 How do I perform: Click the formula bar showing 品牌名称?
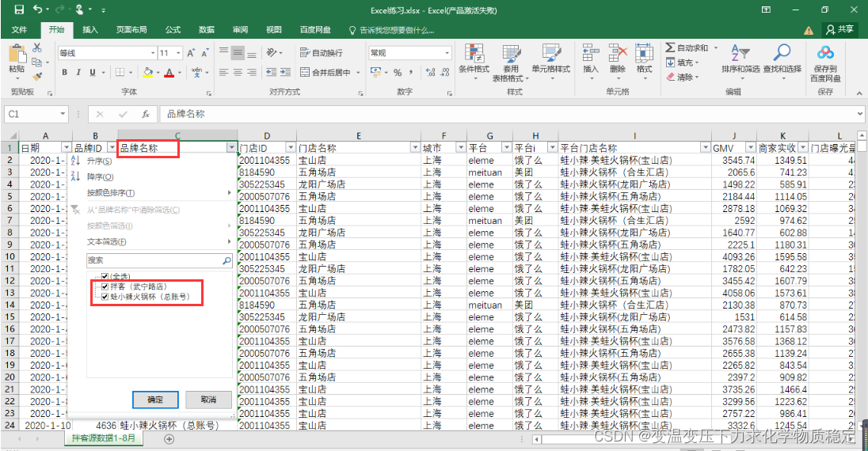(512, 114)
